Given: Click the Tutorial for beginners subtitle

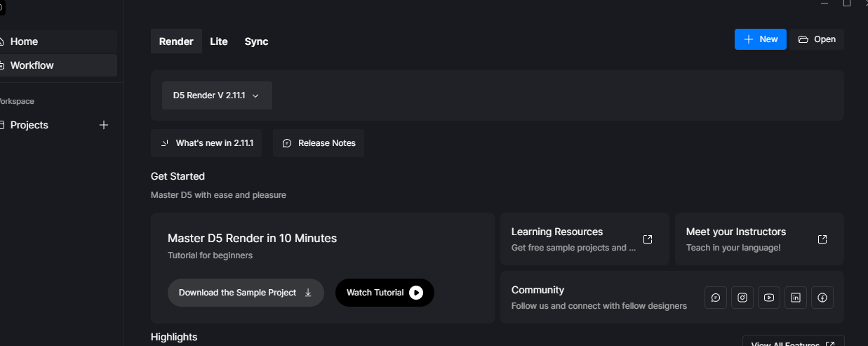Looking at the screenshot, I should 210,255.
